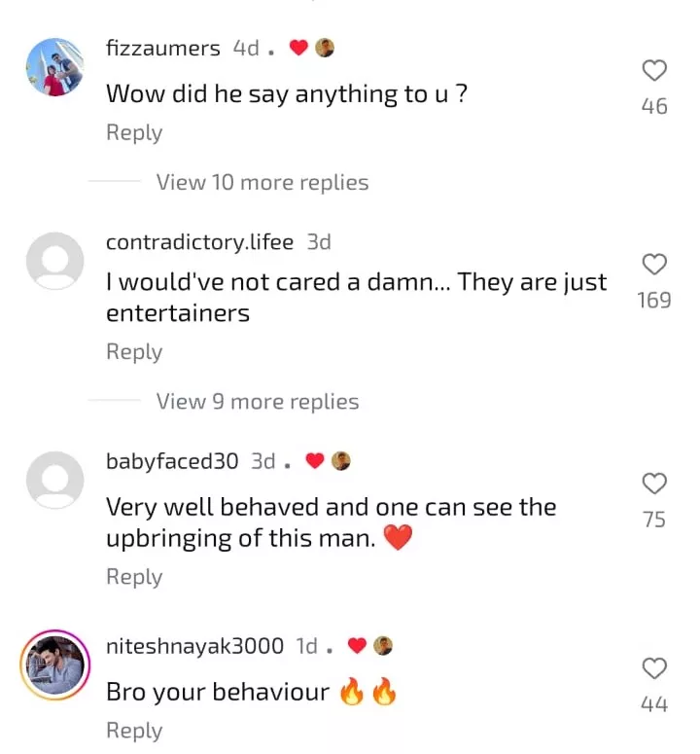Open contradictory.lifee's default avatar
700x754 pixels.
point(54,261)
